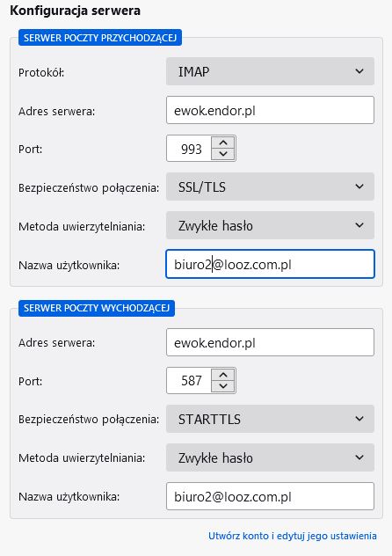
Task: Open the SSL/TLS connection security dropdown
Action: tap(270, 187)
